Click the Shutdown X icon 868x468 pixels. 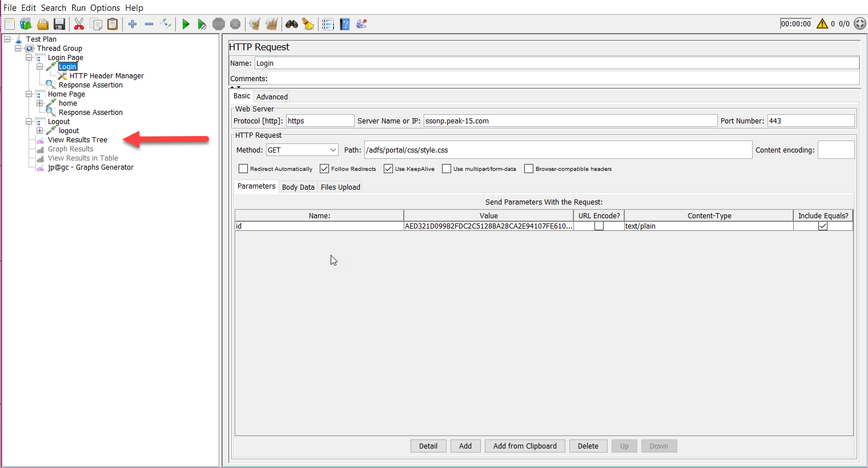(235, 24)
